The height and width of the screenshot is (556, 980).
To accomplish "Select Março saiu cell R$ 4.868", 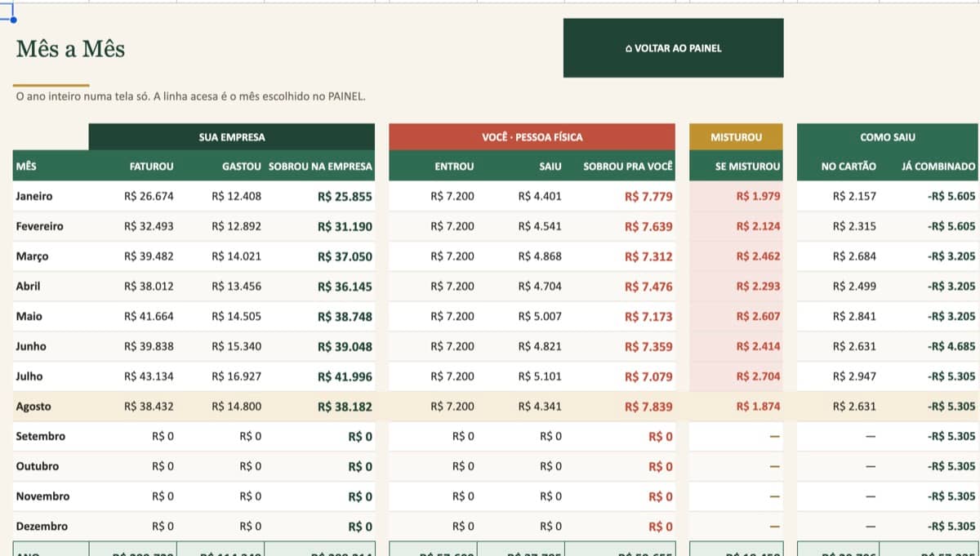I will click(540, 256).
